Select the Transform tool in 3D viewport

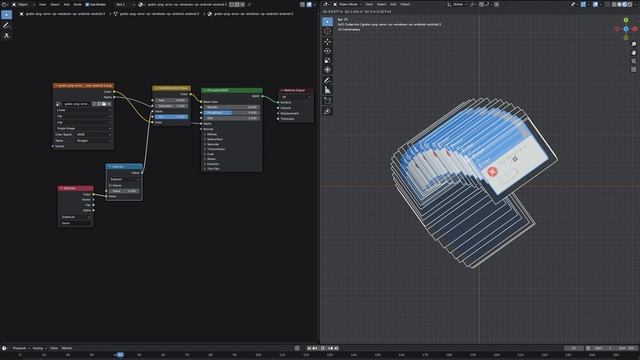327,70
